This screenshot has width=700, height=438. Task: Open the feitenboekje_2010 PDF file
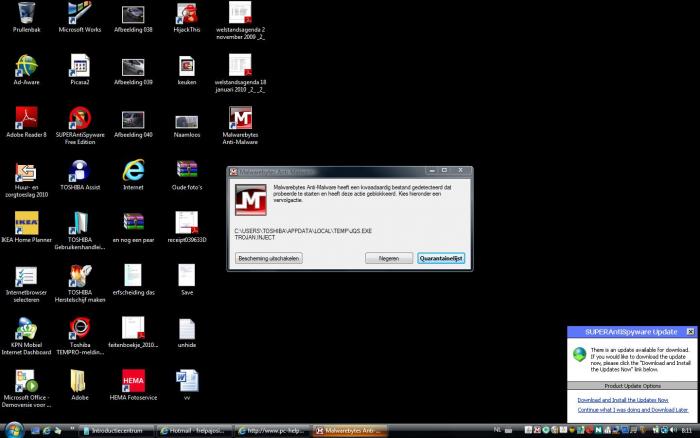coord(133,333)
